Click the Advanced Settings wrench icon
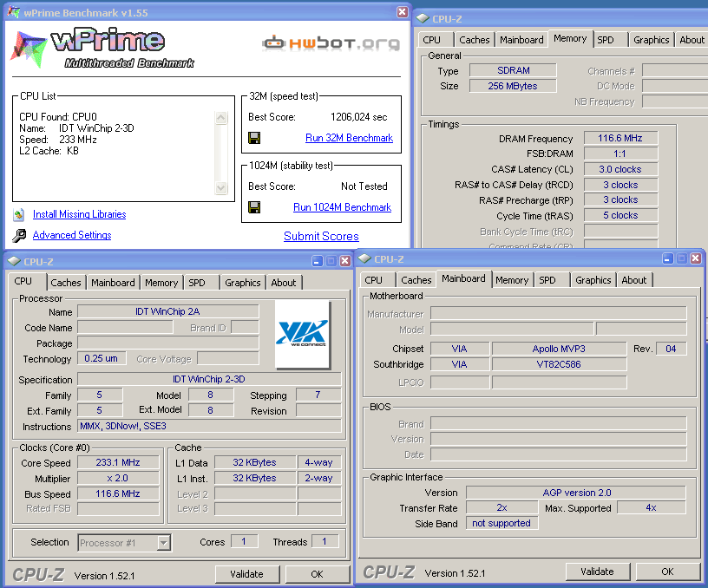Viewport: 708px width, 588px height. click(x=19, y=235)
